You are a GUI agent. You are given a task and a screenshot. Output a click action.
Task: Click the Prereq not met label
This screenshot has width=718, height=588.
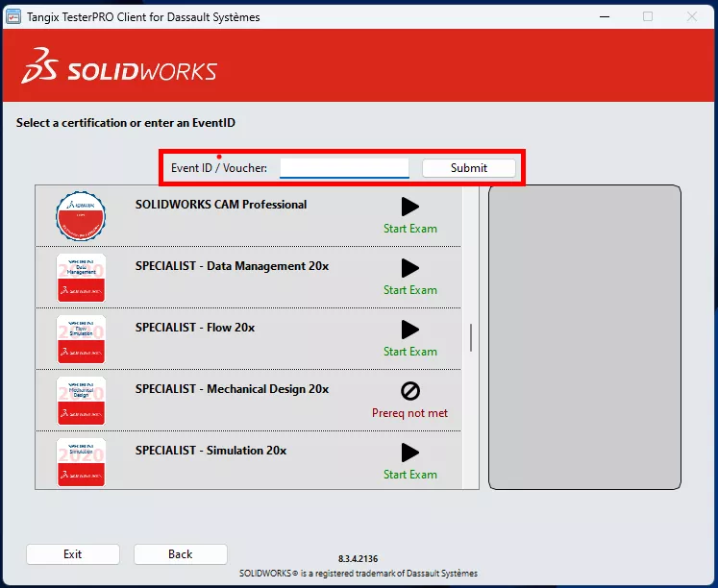410,413
